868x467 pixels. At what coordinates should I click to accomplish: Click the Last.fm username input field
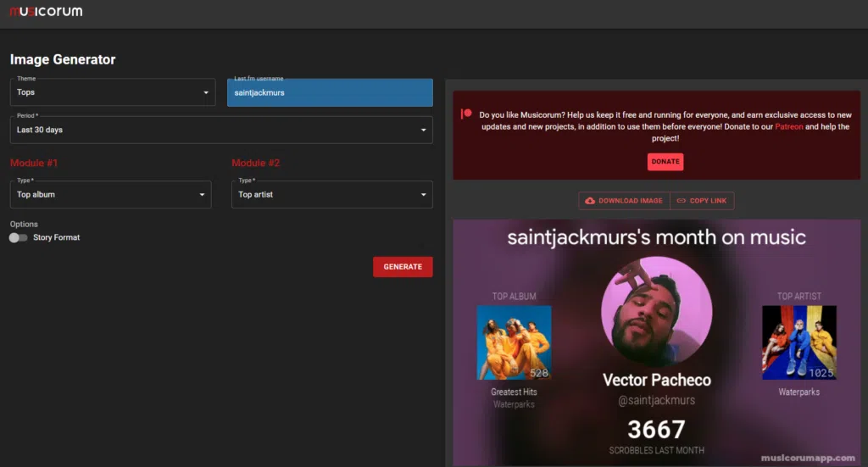pos(330,92)
